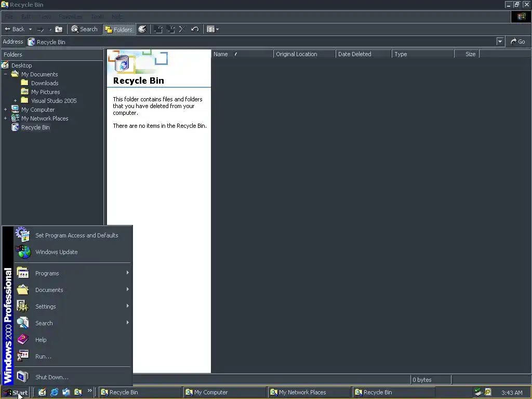Open the Back history dropdown arrow
This screenshot has width=532, height=399.
pyautogui.click(x=30, y=29)
